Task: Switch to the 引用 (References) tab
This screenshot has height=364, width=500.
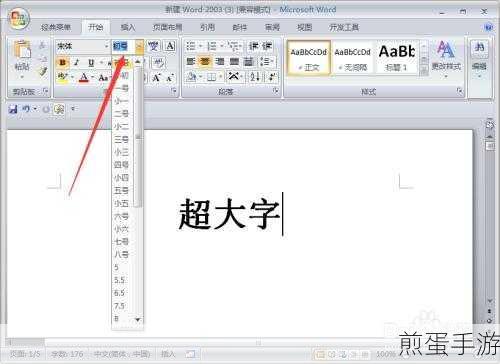Action: 207,27
